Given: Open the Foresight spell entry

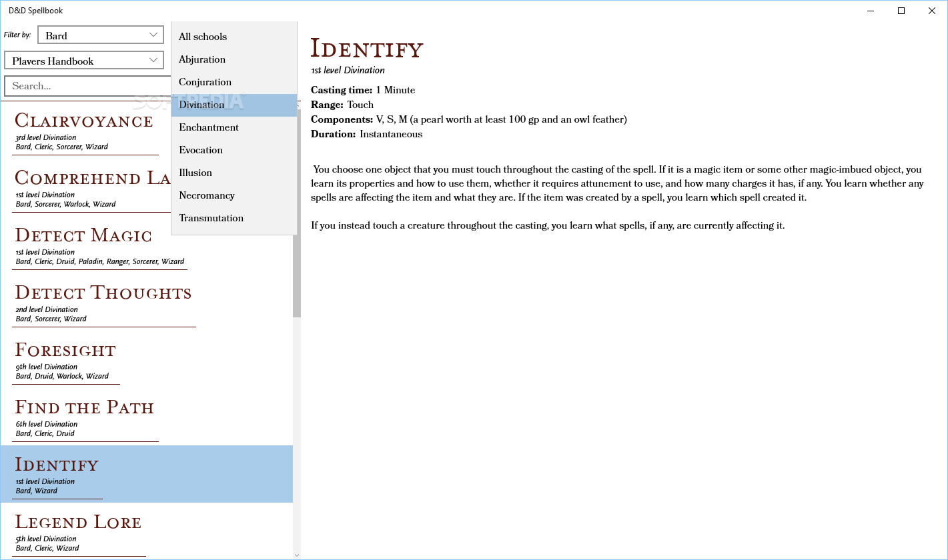Looking at the screenshot, I should point(146,359).
